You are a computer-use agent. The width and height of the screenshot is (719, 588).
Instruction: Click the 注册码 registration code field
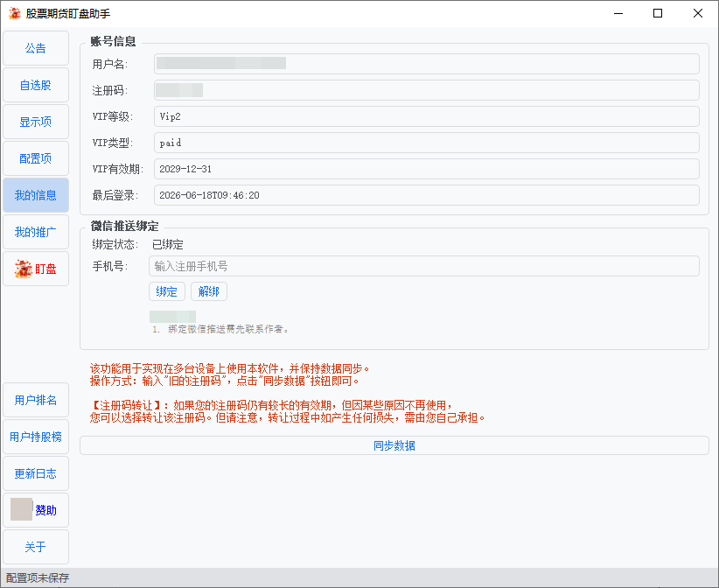click(427, 90)
